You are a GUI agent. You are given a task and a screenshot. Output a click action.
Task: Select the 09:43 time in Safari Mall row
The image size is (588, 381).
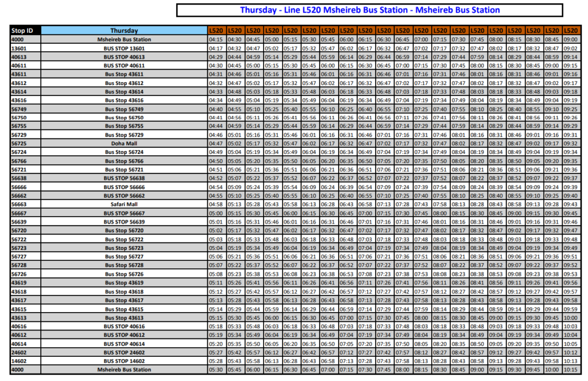(570, 204)
